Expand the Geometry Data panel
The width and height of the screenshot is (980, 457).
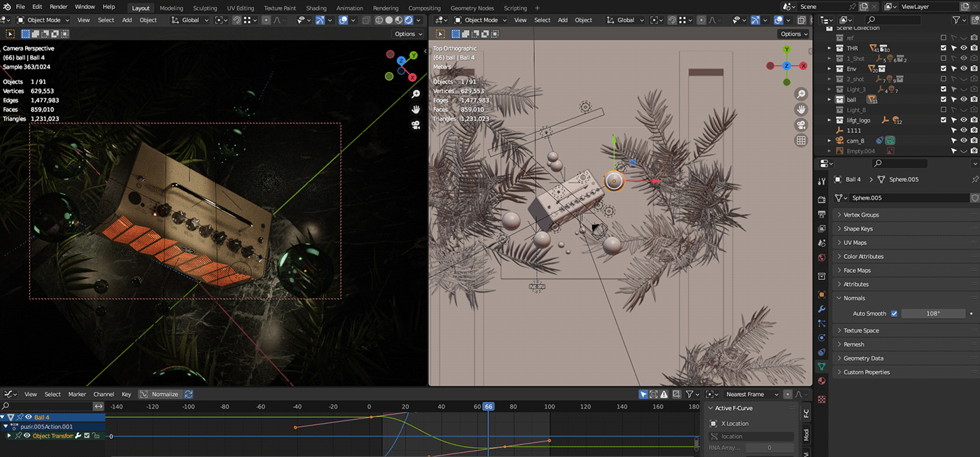[863, 358]
